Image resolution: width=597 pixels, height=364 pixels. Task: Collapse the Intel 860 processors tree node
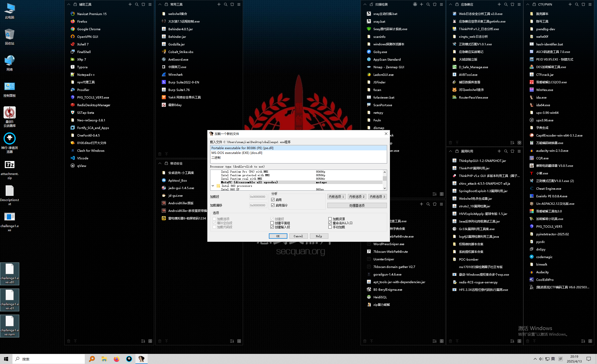(213, 186)
